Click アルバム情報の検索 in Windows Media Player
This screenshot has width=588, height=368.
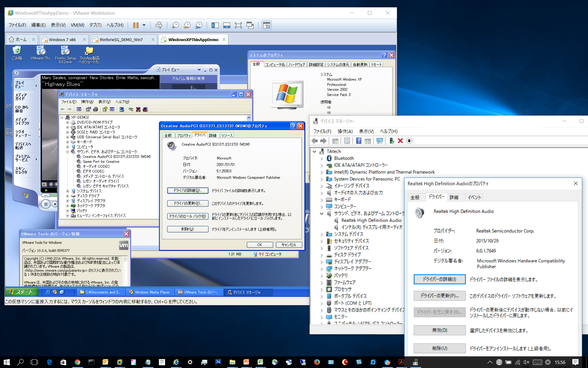[x=188, y=79]
